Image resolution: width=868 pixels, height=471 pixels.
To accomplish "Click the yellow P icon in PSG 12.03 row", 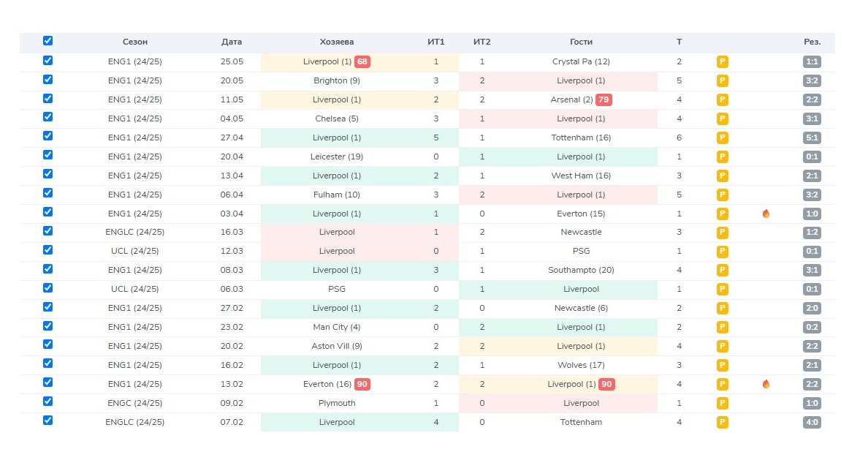I will tap(722, 252).
